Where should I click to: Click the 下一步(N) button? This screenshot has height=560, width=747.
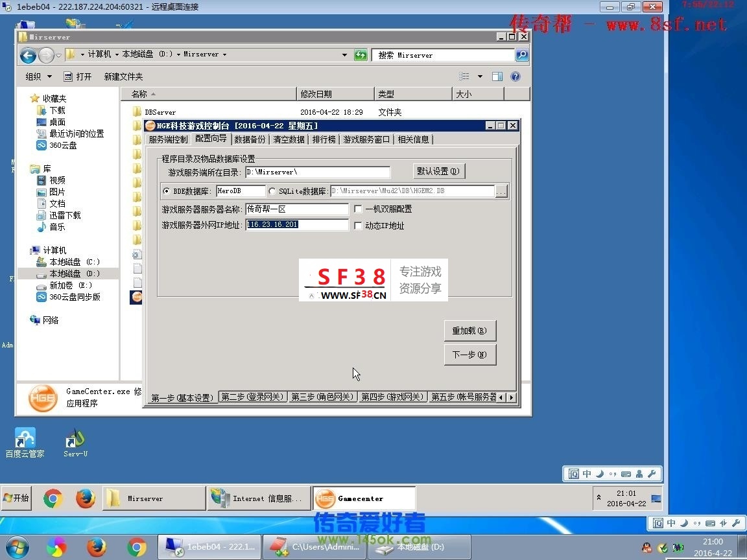[469, 355]
